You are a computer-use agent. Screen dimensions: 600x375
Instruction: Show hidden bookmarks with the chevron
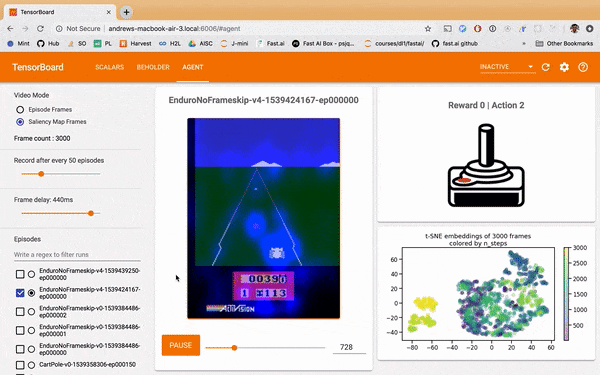524,44
